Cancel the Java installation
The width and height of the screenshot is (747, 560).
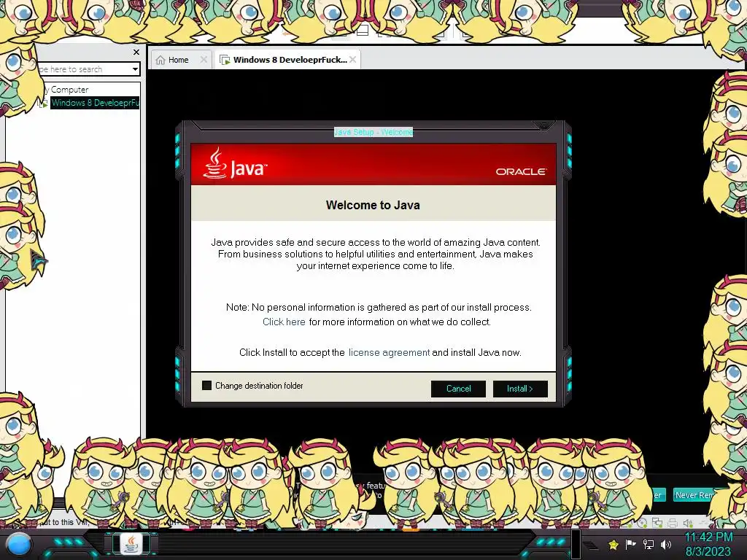point(458,389)
